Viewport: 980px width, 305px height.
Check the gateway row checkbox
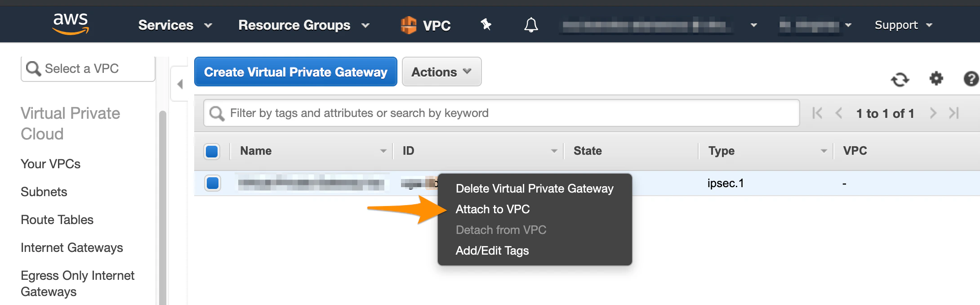pos(212,183)
